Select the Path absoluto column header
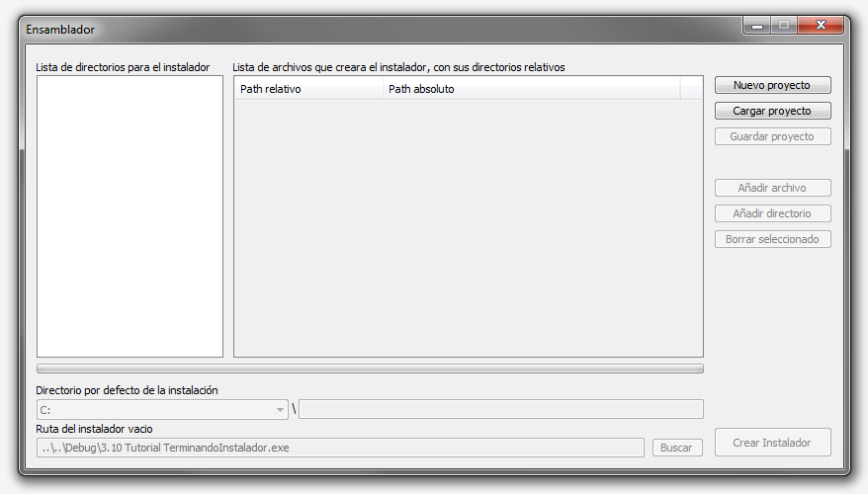Viewport: 868px width, 494px height. (x=531, y=89)
